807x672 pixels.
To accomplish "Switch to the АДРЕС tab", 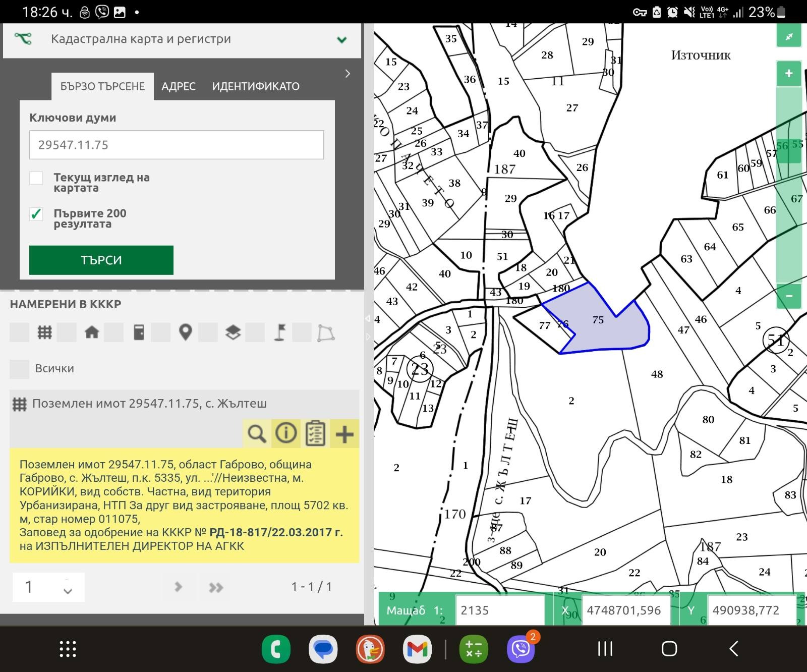I will 178,86.
